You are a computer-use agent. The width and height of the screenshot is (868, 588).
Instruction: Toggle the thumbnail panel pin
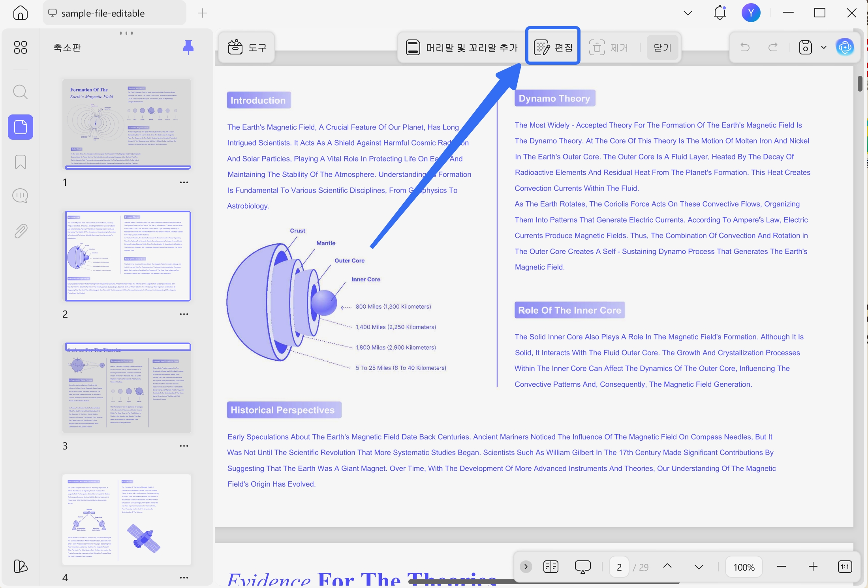(x=188, y=47)
